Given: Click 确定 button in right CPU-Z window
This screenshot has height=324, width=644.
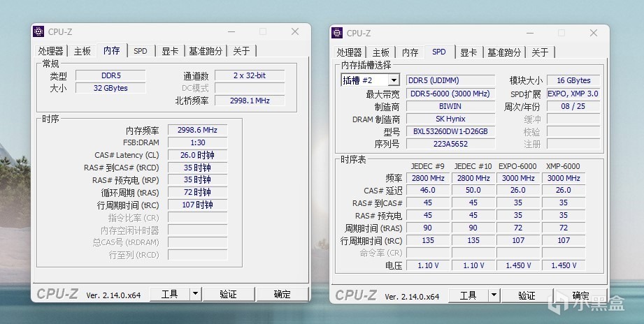Looking at the screenshot, I should click(x=581, y=295).
